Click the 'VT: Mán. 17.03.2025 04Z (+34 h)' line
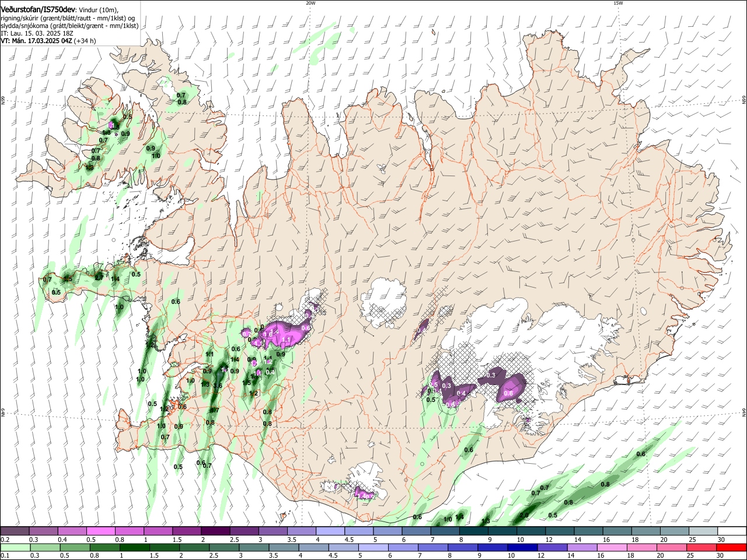This screenshot has height=560, width=747. click(48, 41)
